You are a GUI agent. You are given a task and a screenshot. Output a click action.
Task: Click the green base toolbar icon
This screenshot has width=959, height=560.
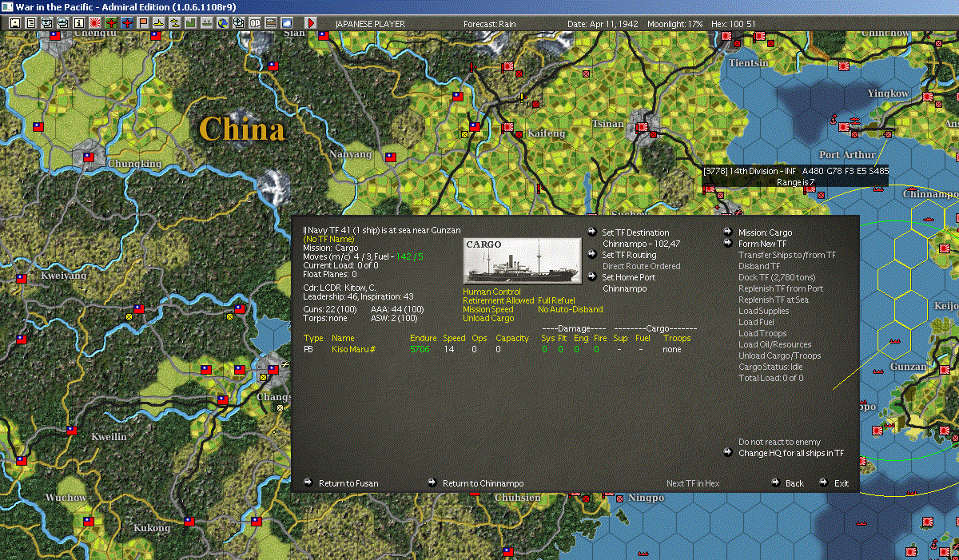tap(192, 23)
